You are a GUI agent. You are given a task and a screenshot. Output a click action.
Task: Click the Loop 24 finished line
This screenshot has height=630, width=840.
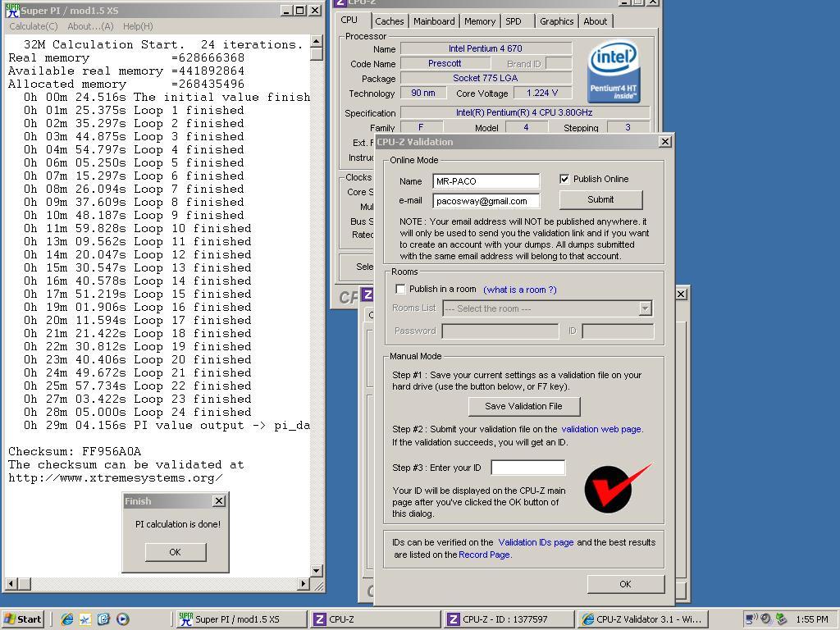(137, 412)
